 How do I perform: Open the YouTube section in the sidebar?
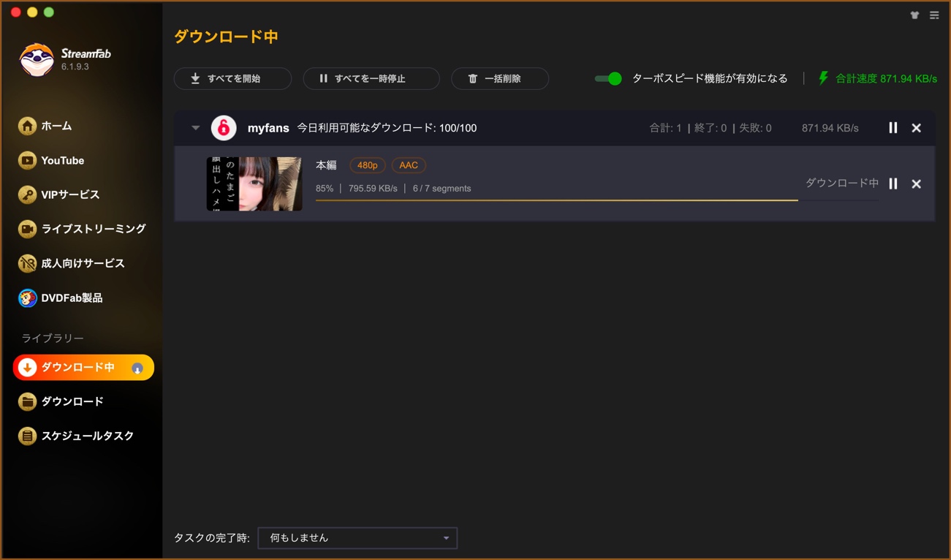(51, 160)
